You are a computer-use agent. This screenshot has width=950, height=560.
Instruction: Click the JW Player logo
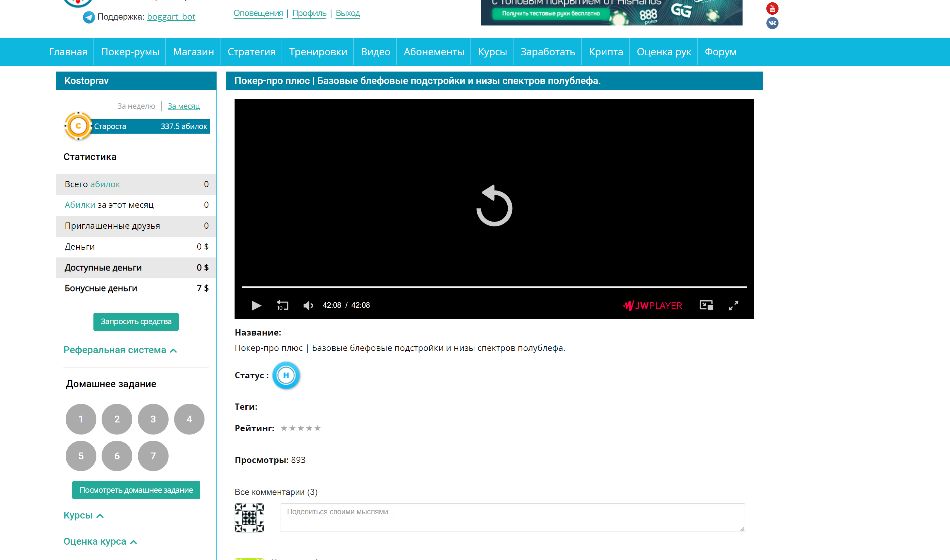tap(652, 305)
